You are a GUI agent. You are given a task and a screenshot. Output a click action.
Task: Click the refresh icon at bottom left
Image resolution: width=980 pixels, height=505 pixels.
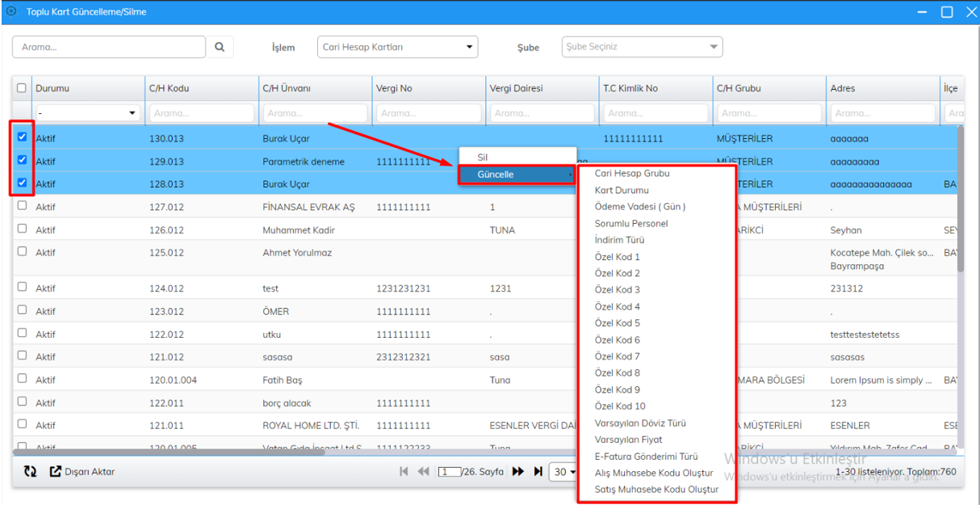point(30,472)
